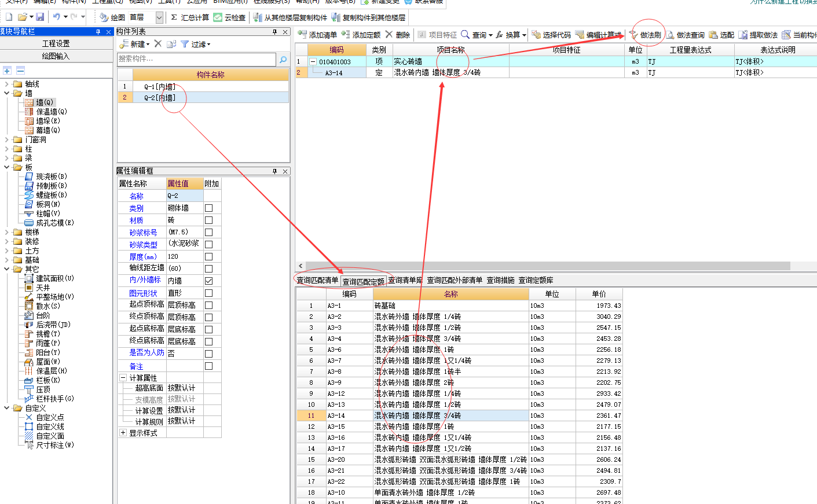Click 从其他楼层复制构件 toolbar button
Screen dimensions: 817x504
[290, 17]
